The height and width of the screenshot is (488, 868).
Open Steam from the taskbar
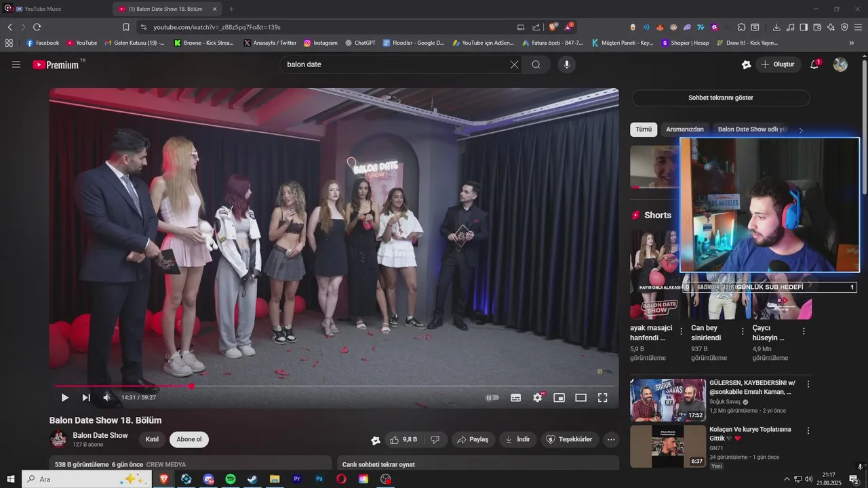252,479
